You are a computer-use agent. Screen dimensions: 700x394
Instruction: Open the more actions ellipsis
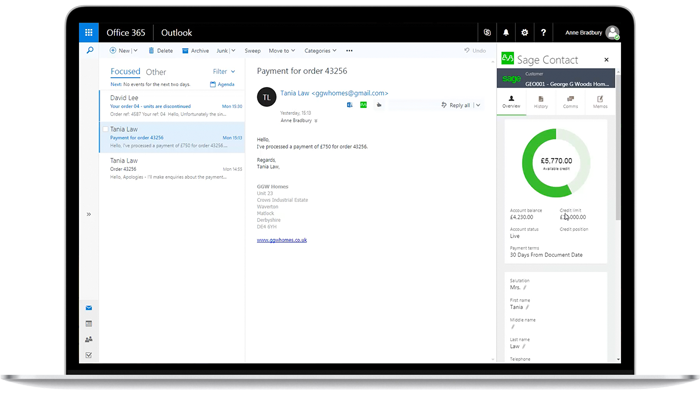pos(349,51)
